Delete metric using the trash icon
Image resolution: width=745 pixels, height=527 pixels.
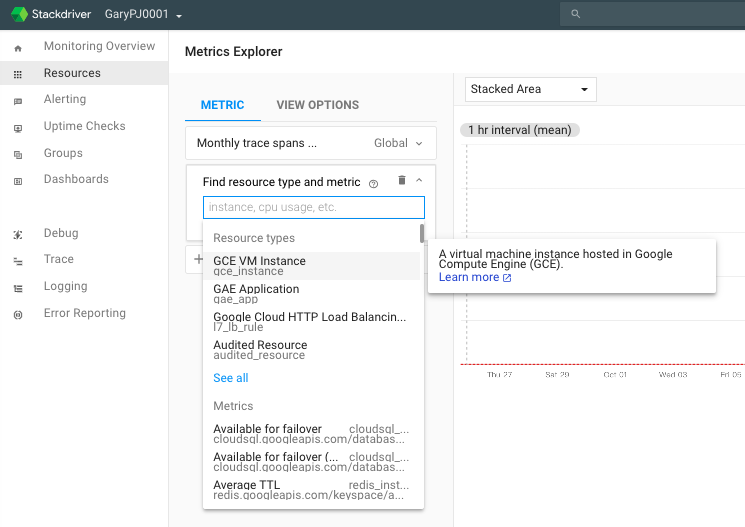coord(401,181)
